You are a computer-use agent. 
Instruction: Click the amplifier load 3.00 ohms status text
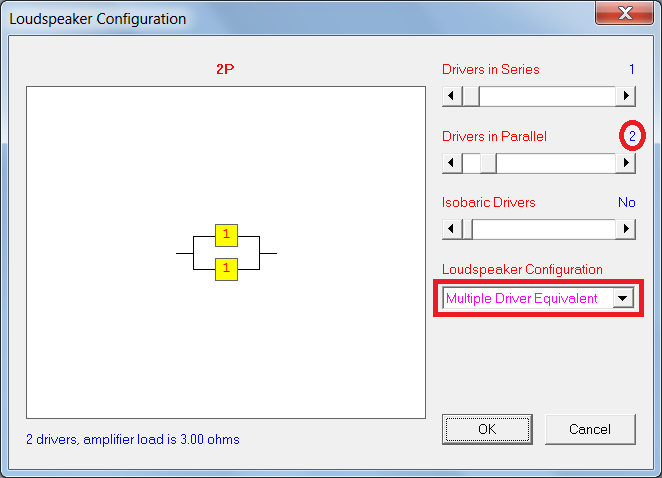click(133, 440)
